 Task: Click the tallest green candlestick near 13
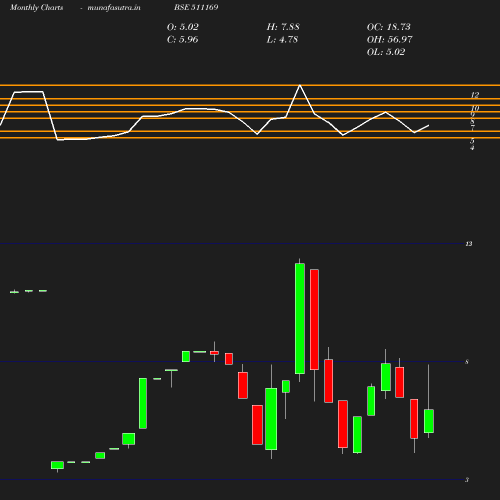click(300, 318)
